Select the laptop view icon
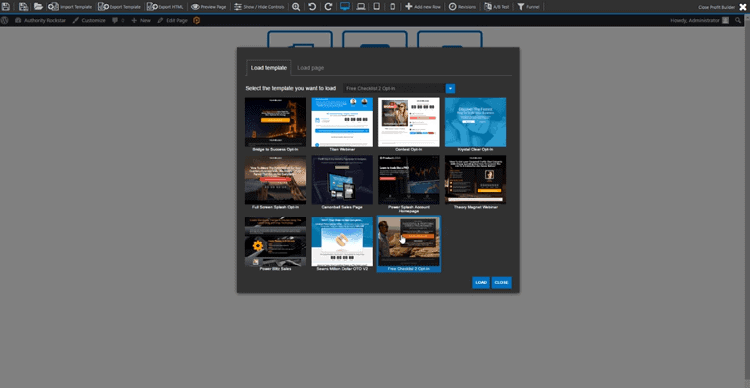This screenshot has width=750, height=388. [361, 7]
